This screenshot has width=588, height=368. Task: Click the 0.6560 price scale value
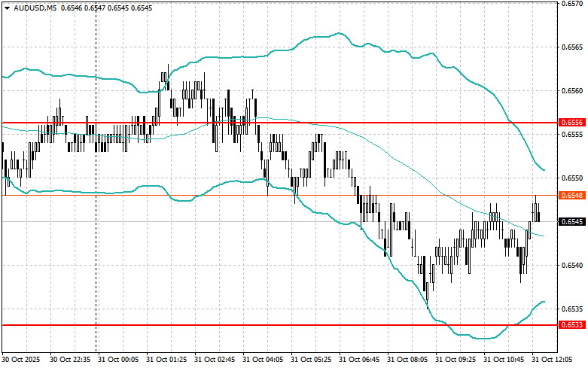(572, 91)
